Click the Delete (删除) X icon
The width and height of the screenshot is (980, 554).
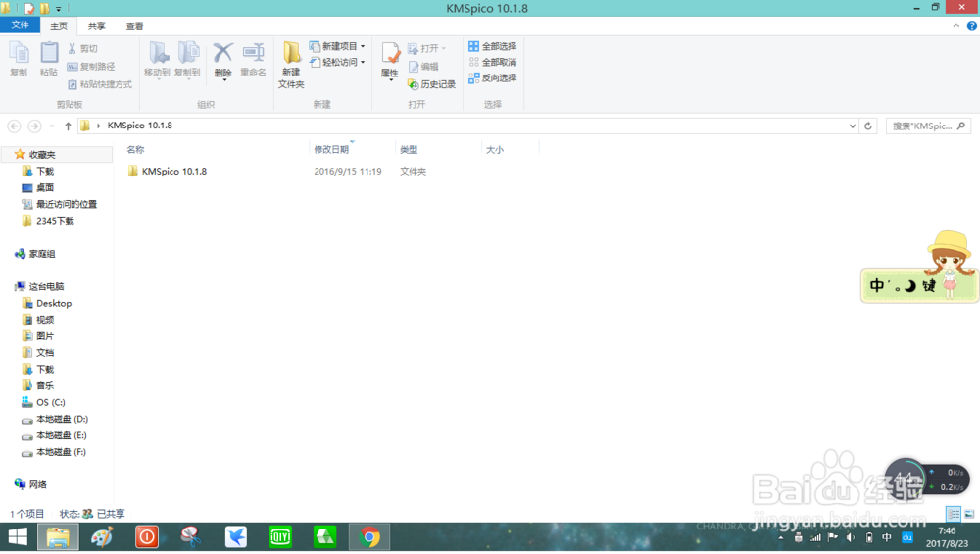(223, 54)
